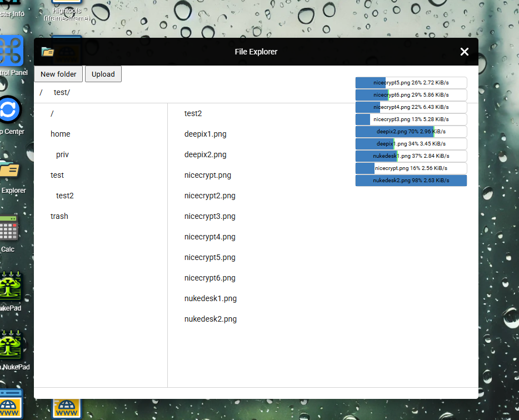
Task: Open the trash folder in tree
Action: click(x=59, y=216)
